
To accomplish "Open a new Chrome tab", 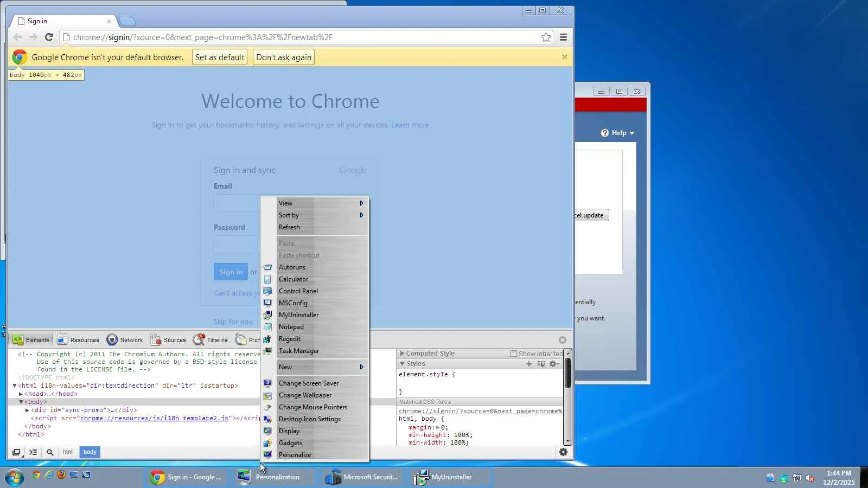I will point(127,21).
